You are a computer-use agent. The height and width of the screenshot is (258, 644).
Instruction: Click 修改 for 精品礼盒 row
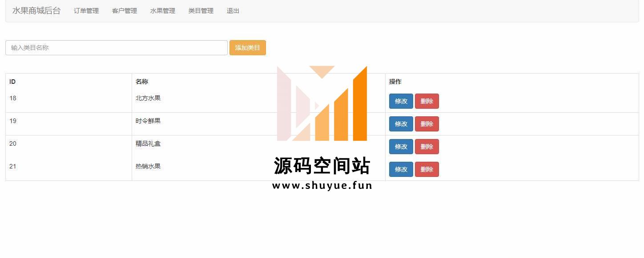(x=401, y=147)
